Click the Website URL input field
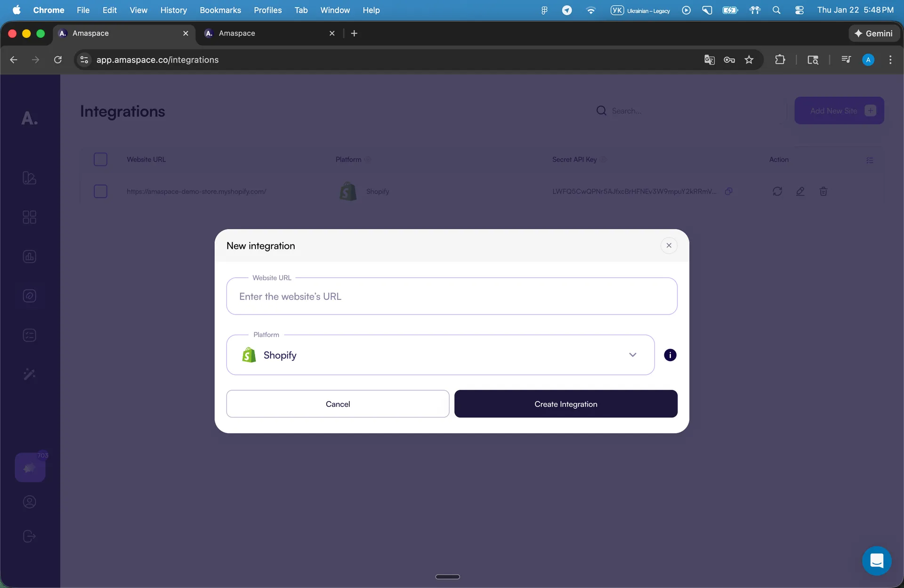 (x=452, y=297)
